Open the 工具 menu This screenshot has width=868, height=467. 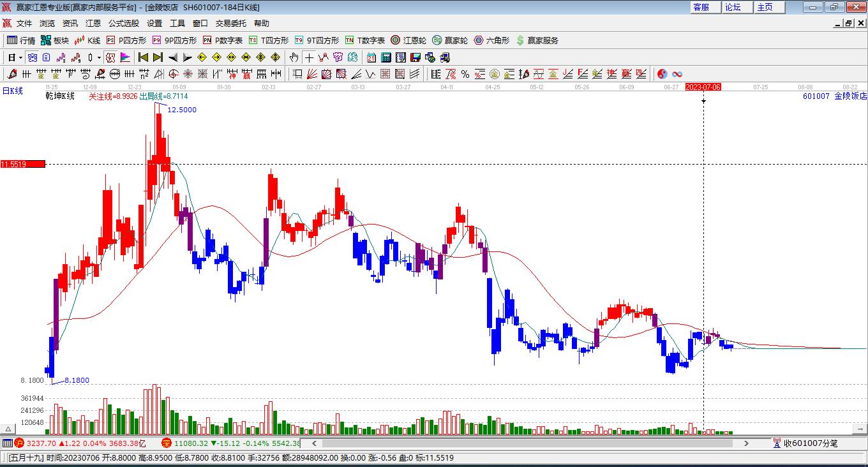point(177,24)
